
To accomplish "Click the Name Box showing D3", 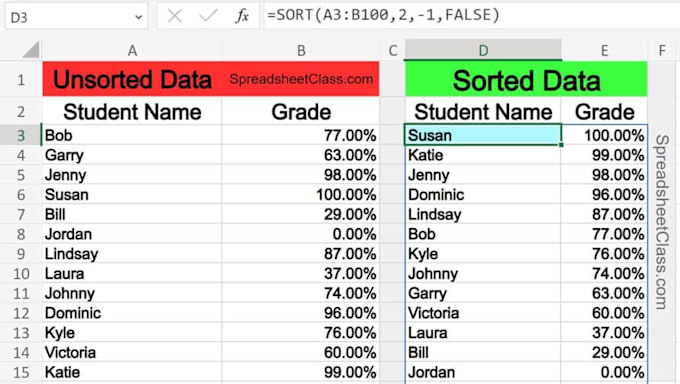I will 76,17.
